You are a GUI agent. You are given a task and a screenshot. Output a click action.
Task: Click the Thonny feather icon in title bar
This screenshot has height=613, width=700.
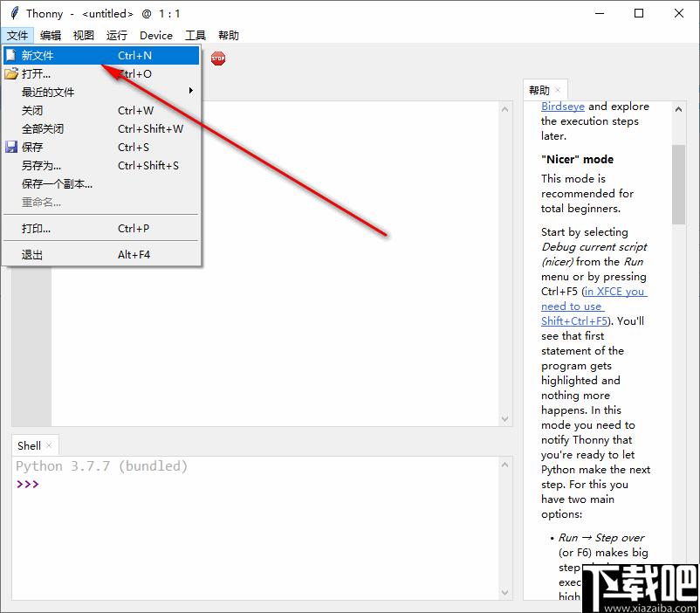15,13
